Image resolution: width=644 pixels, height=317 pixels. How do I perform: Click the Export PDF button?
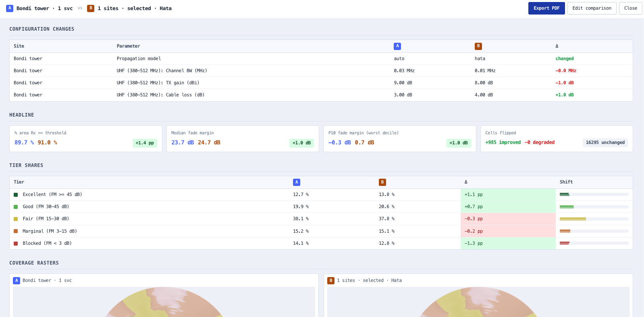pos(546,8)
